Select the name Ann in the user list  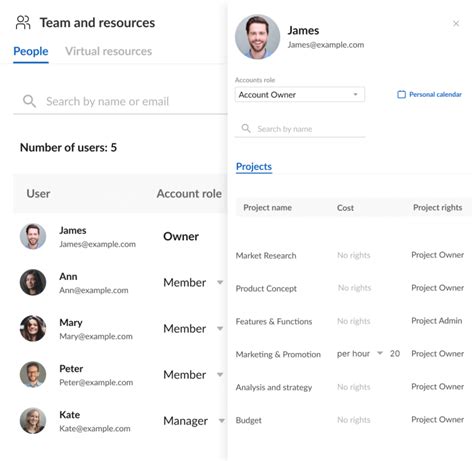[x=68, y=276]
